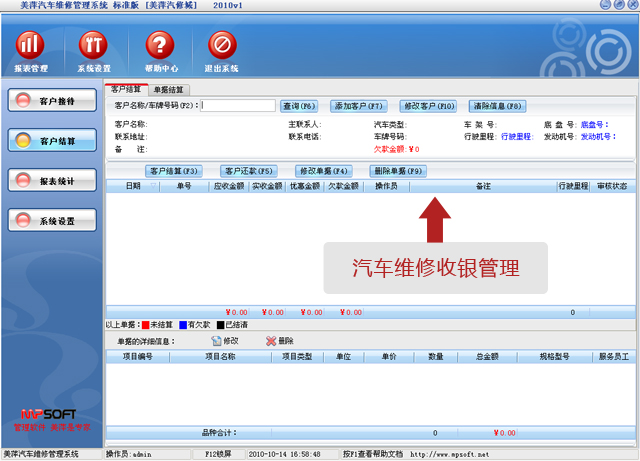This screenshot has height=461, width=640.
Task: Sort by the 日期 column header arrow
Action: [154, 186]
